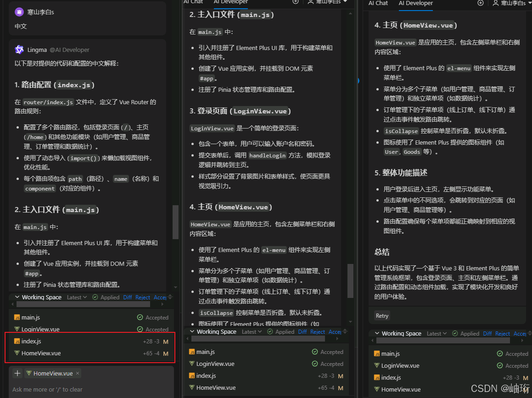Image resolution: width=532 pixels, height=398 pixels.
Task: Click the purple user avatar for 寒山李白s
Action: coord(19,12)
